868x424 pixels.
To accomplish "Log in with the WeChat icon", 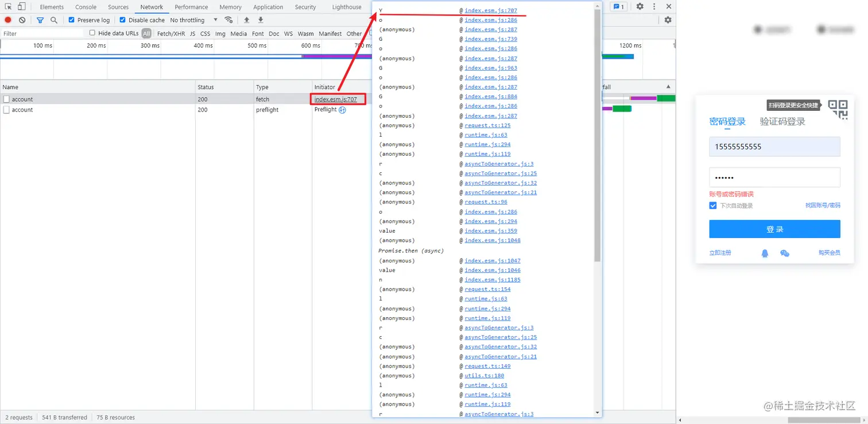I will pyautogui.click(x=785, y=253).
